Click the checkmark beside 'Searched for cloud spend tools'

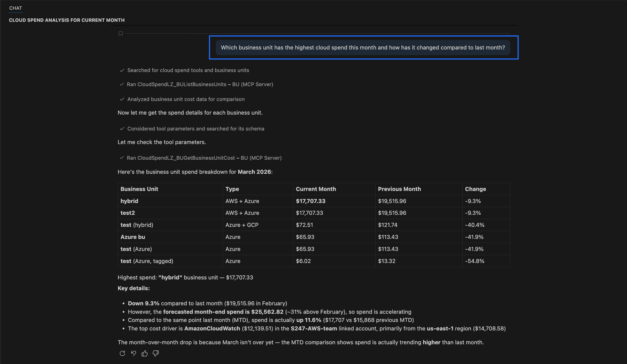(122, 70)
